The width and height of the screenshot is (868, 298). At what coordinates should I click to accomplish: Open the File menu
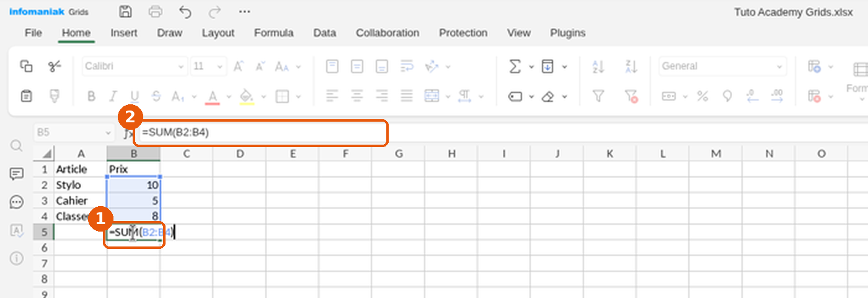[x=33, y=33]
